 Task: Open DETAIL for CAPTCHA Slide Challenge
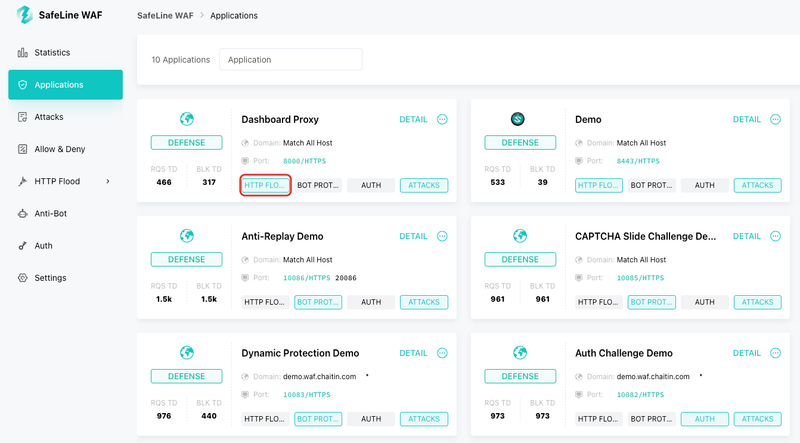747,236
